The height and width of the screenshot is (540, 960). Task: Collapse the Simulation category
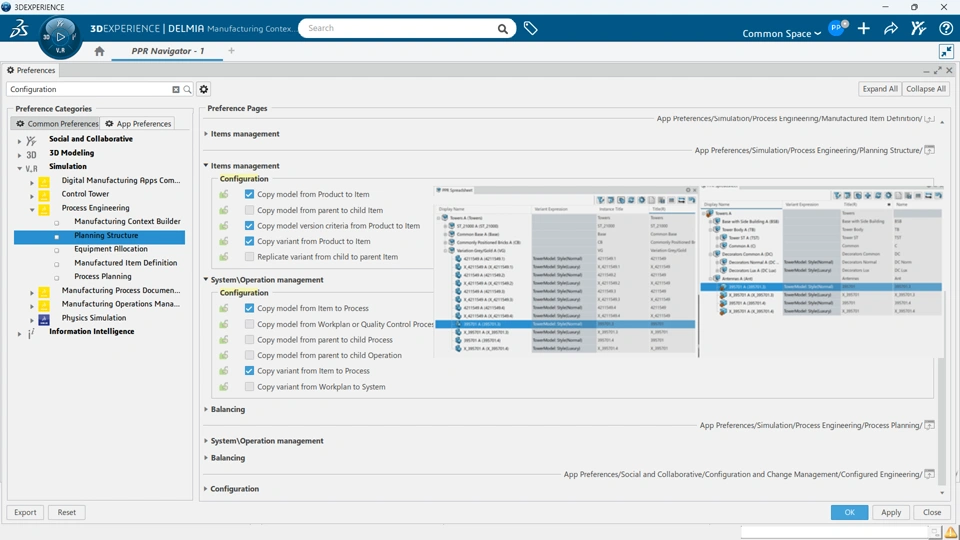[x=19, y=168]
